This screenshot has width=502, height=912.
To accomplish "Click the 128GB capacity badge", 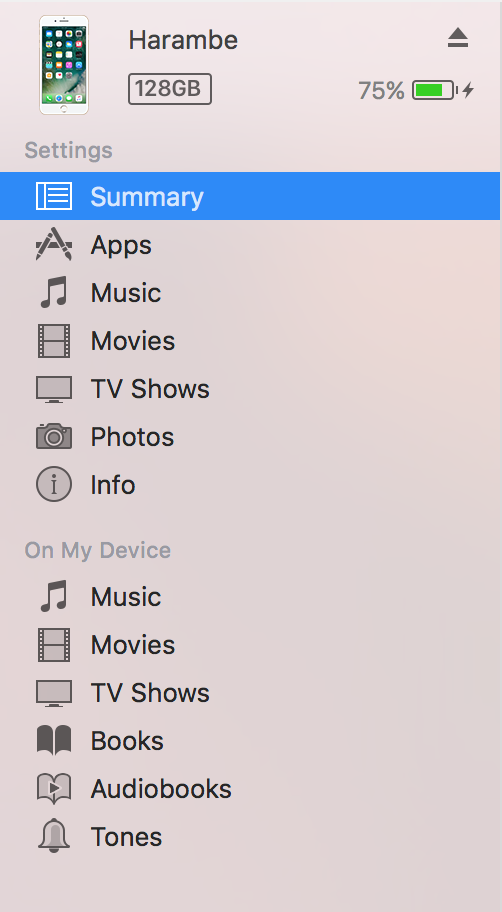I will [x=169, y=89].
